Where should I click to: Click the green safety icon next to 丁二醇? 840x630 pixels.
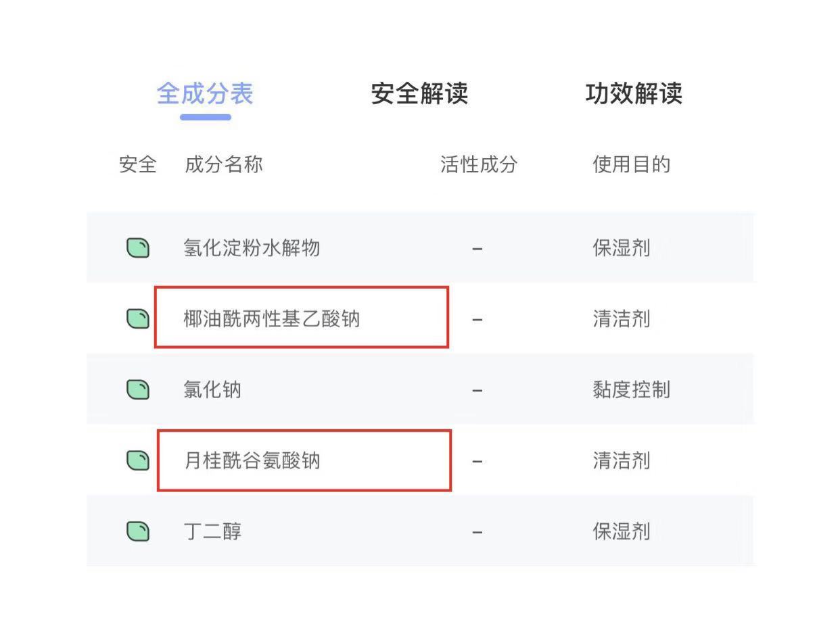138,531
